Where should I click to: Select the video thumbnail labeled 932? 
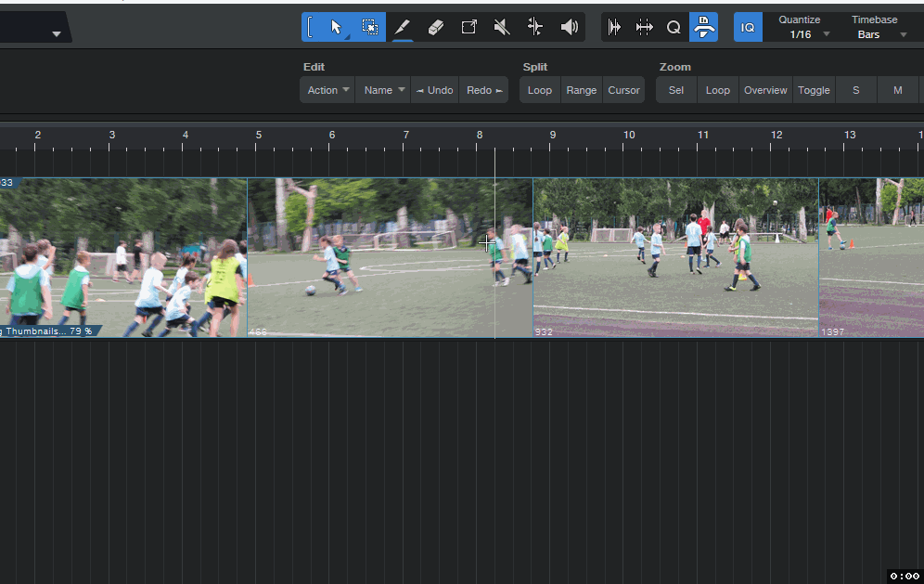(674, 257)
